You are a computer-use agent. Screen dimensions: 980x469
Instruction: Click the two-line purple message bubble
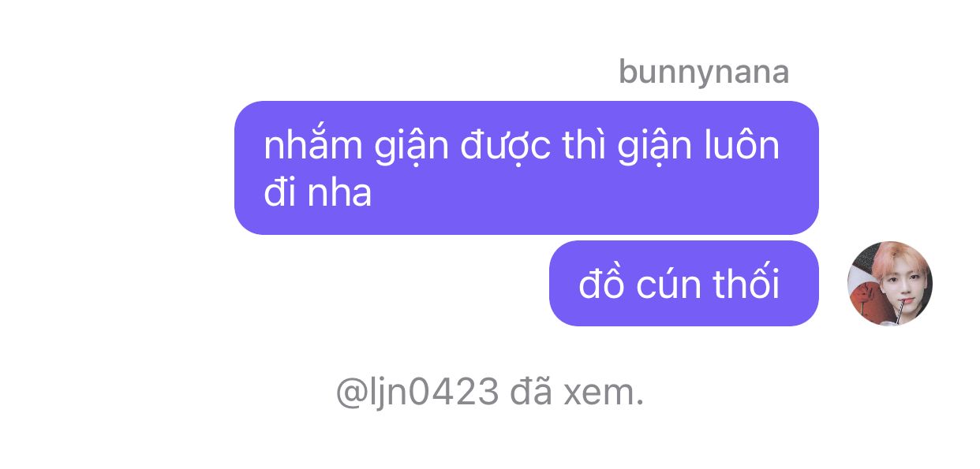point(526,168)
